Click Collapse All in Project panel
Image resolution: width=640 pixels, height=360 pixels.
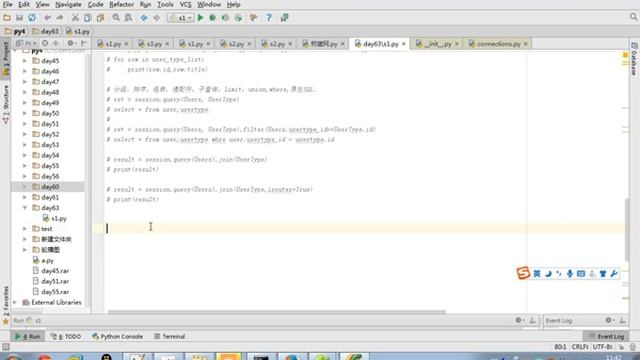(56, 43)
